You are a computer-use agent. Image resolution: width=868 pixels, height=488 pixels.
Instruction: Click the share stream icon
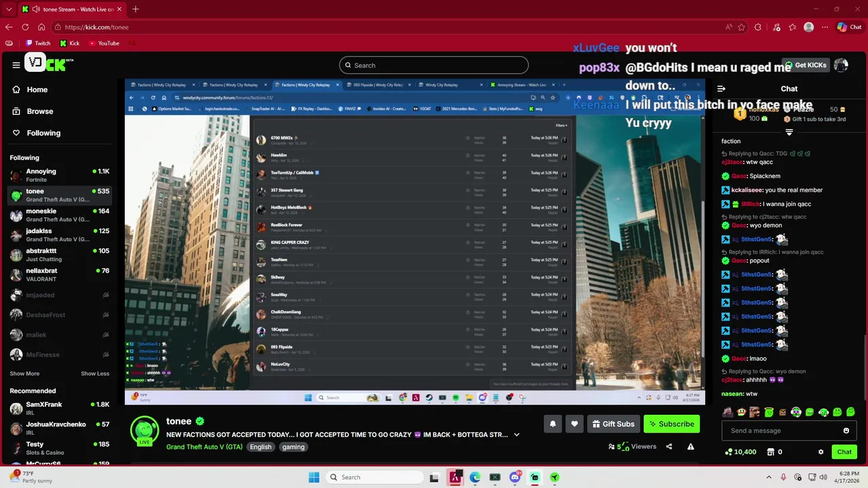point(669,447)
